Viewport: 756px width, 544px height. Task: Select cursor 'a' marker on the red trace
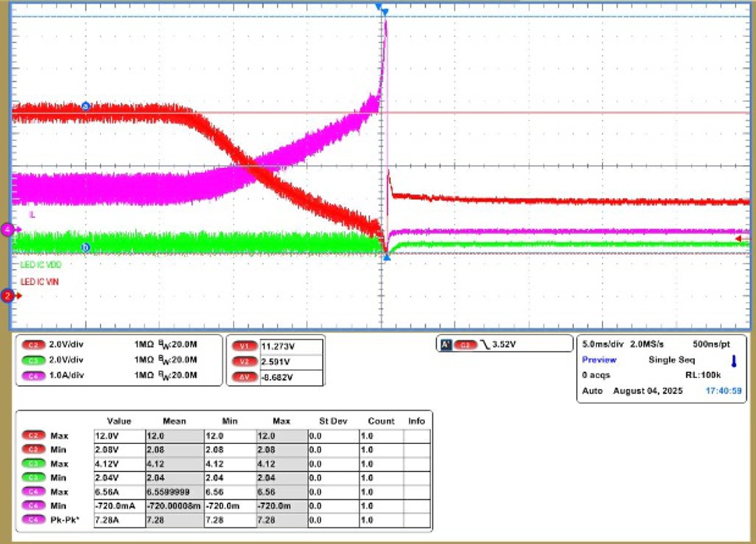pyautogui.click(x=85, y=107)
